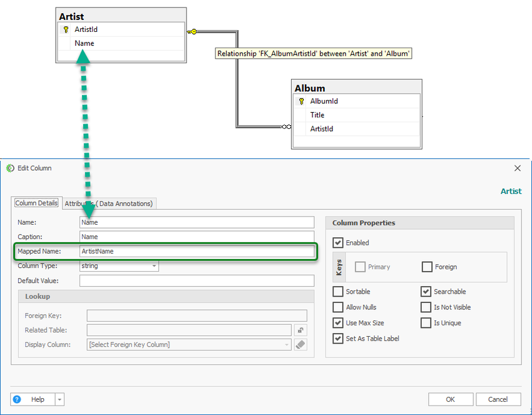Click the infinity relationship endpoint near Album
Viewport: 532px width, 415px height.
287,127
